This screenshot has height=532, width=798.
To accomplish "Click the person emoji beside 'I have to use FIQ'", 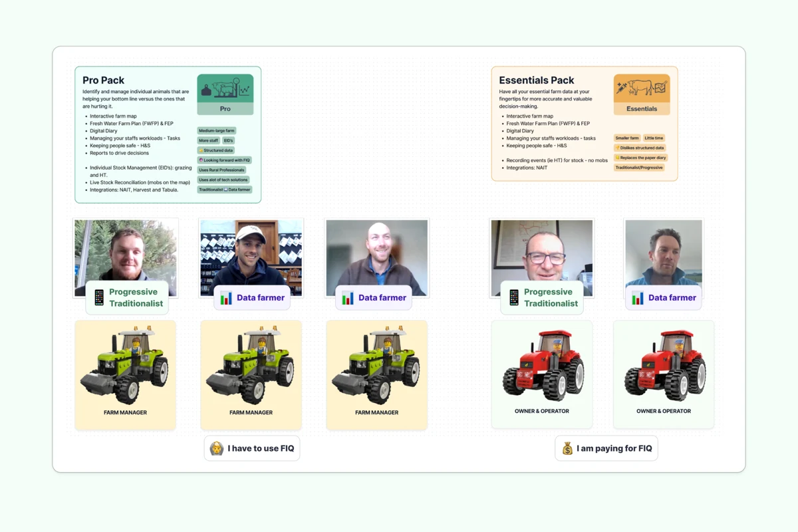I will click(217, 448).
